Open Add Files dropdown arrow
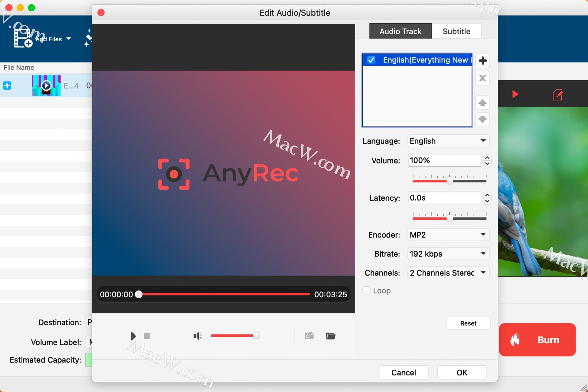This screenshot has width=588, height=392. 69,39
